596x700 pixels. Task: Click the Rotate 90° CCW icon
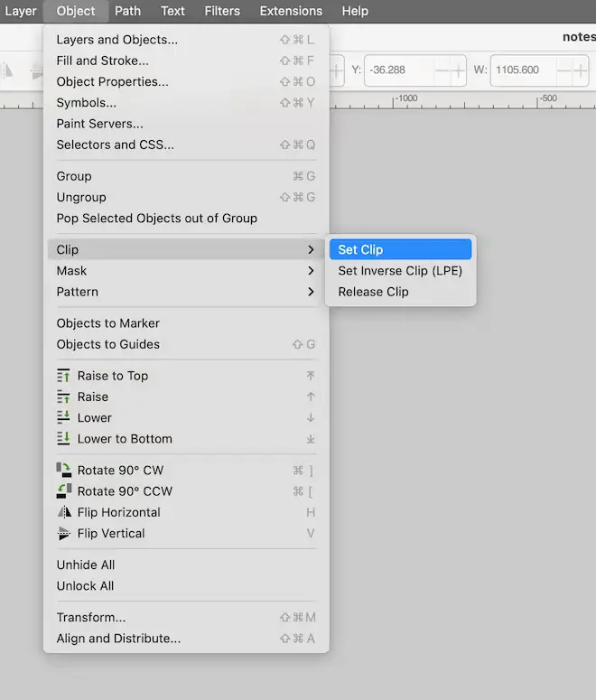tap(64, 490)
